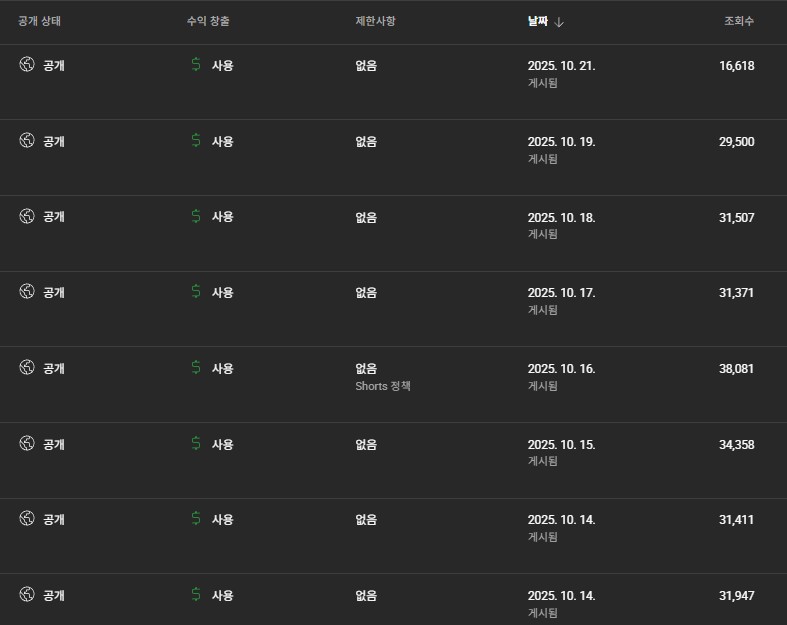Open 사용 monetization dropdown in the 2025. 10. 19. row
Viewport: 787px width, 625px height.
point(222,142)
